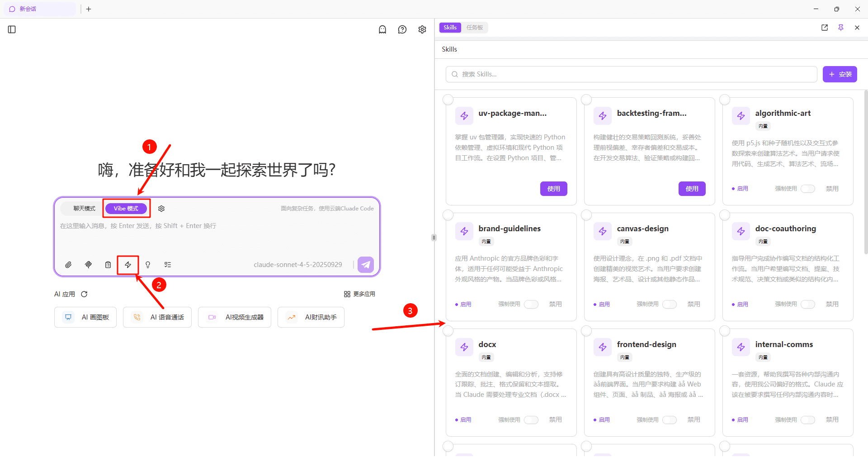Image resolution: width=868 pixels, height=467 pixels.
Task: Click the algorithmic-art skill lightning icon
Action: point(741,116)
